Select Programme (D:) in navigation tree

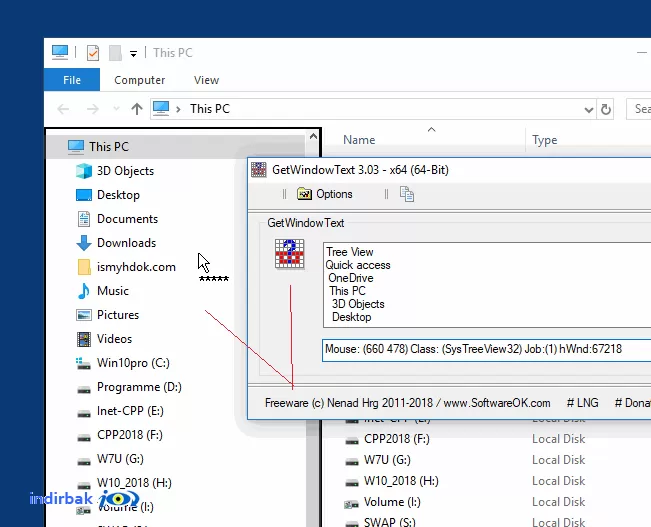[x=139, y=387]
